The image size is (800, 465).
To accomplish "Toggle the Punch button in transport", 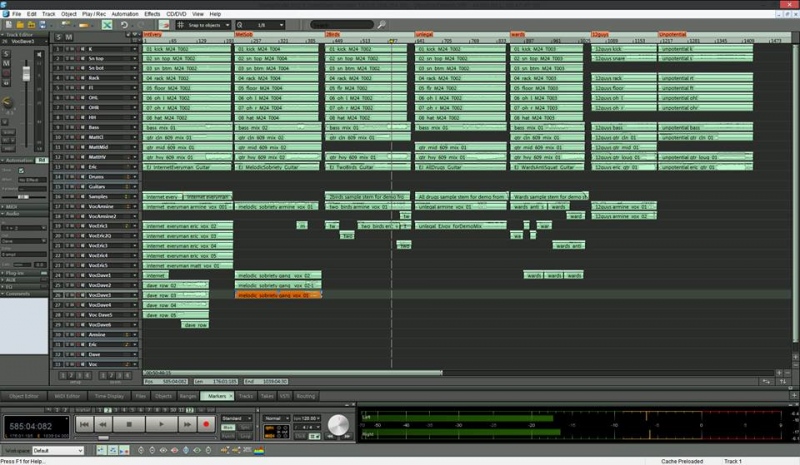I will pyautogui.click(x=229, y=436).
